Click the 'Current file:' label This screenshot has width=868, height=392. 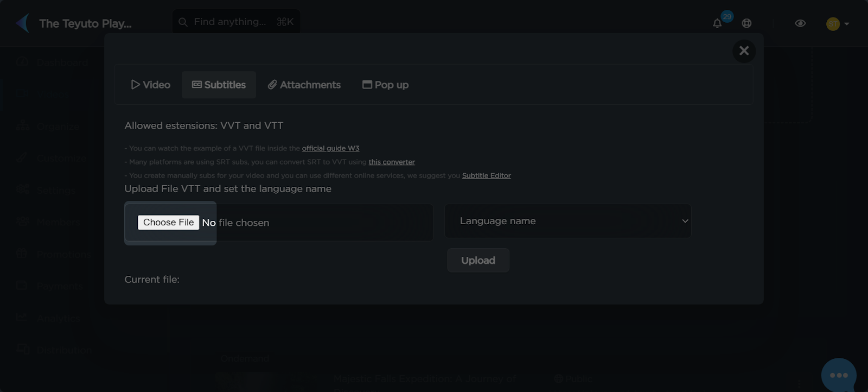click(x=152, y=279)
